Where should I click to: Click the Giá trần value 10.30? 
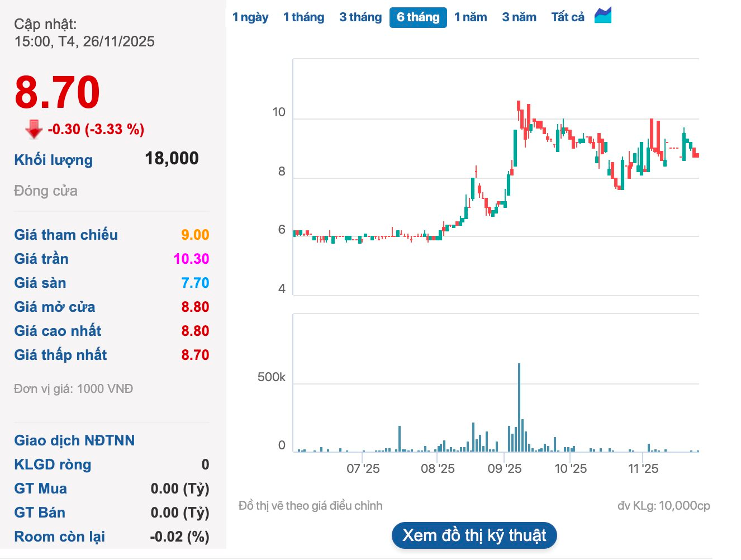coord(194,259)
